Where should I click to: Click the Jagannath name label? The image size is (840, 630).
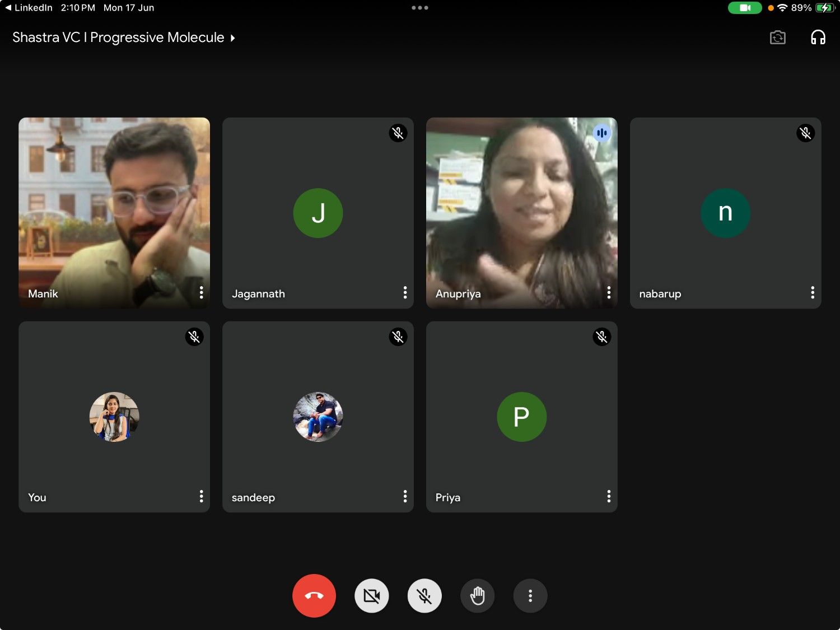259,294
